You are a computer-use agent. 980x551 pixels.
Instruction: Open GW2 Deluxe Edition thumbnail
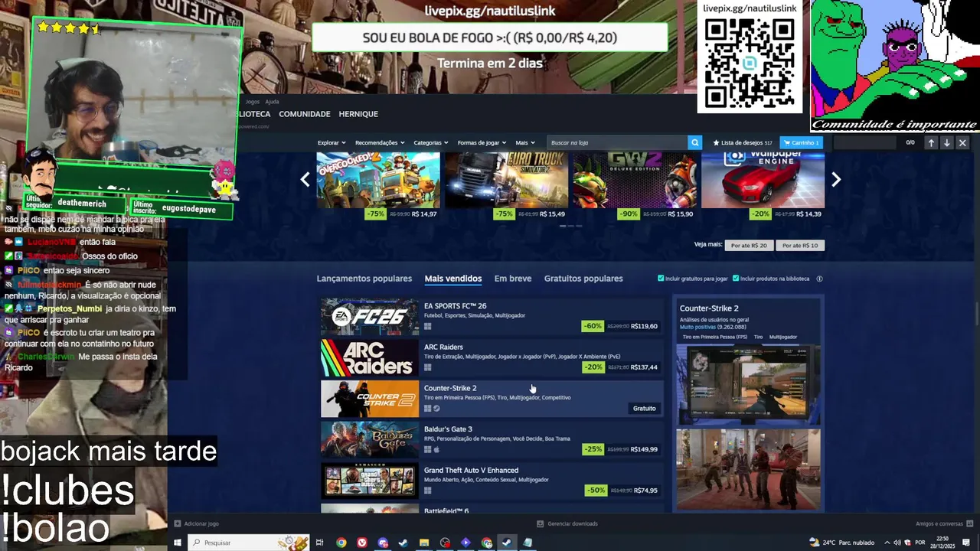click(635, 181)
